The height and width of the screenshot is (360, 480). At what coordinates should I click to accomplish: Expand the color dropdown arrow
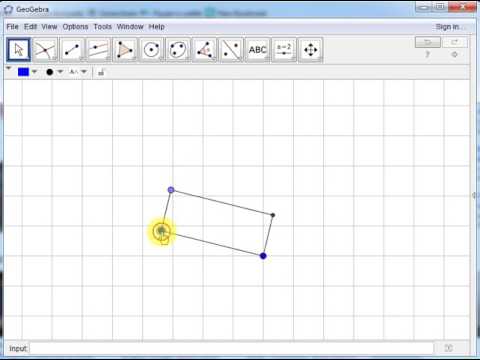[34, 71]
